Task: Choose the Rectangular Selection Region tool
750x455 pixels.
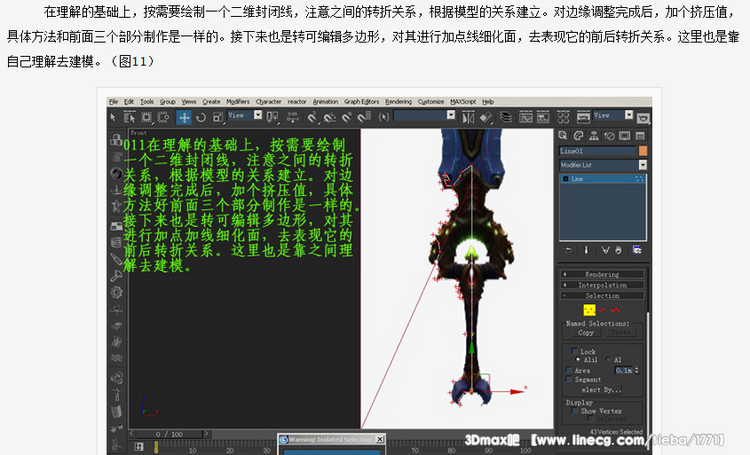Action: tap(146, 117)
